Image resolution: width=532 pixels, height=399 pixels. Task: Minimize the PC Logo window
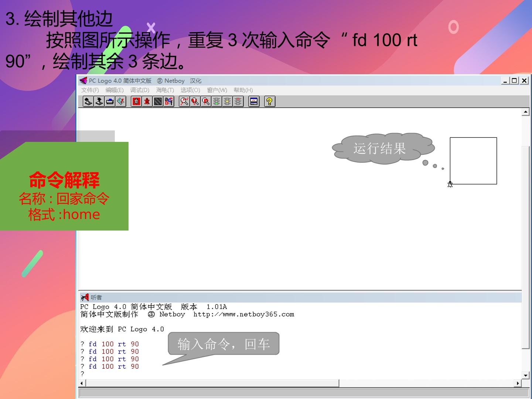pyautogui.click(x=505, y=81)
